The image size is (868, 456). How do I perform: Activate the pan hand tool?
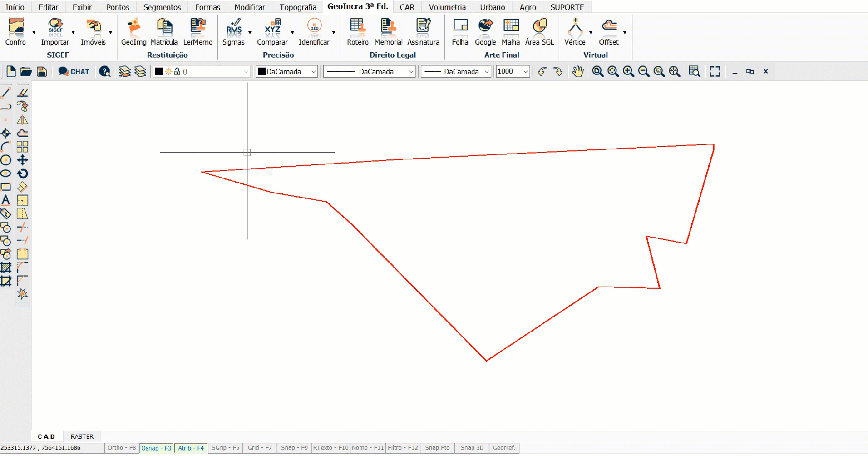click(577, 72)
